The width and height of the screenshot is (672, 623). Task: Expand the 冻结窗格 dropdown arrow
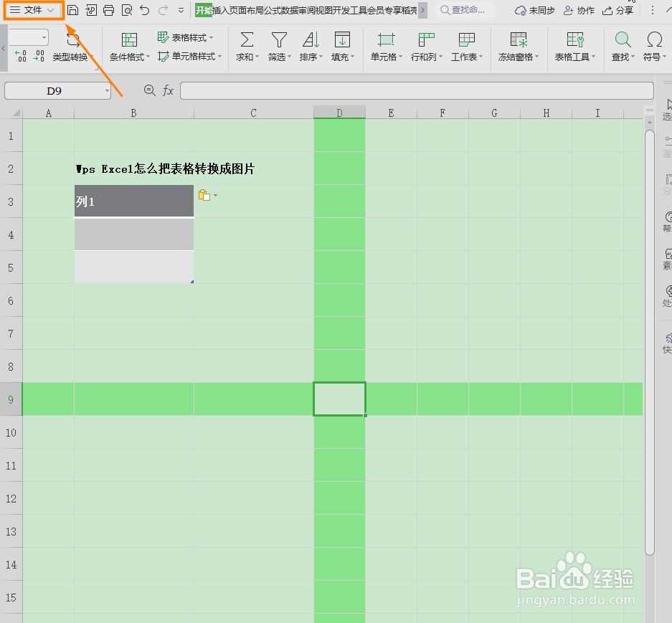coord(536,57)
